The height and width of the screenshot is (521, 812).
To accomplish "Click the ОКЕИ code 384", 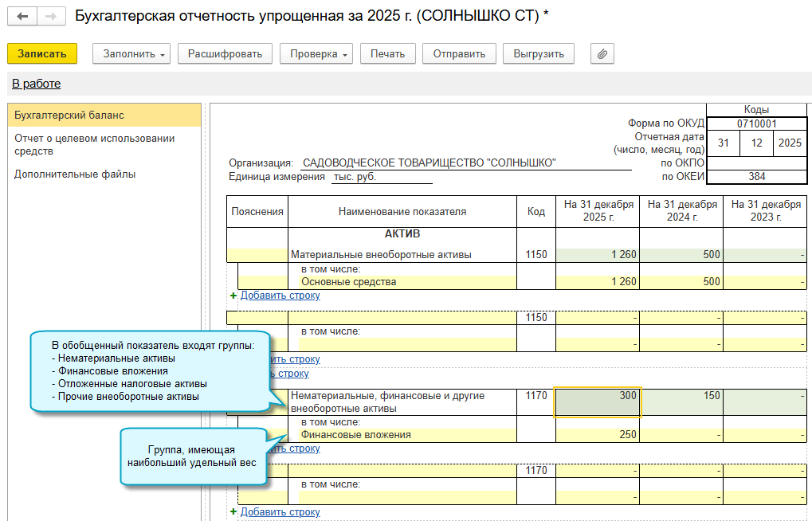I will pos(756,177).
